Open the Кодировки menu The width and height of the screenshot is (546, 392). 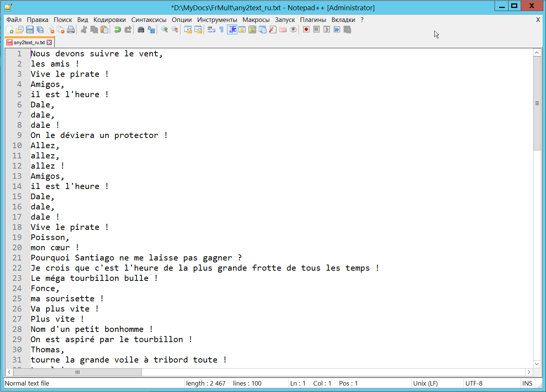coord(109,20)
